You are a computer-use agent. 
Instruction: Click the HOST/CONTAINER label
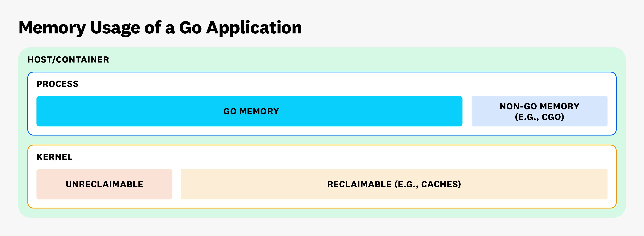68,60
